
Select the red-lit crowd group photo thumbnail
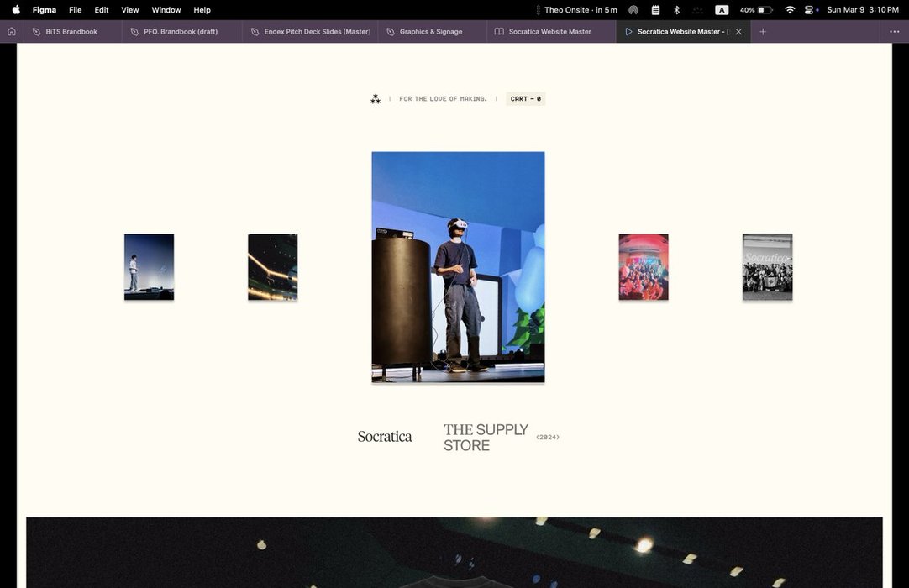pos(644,267)
